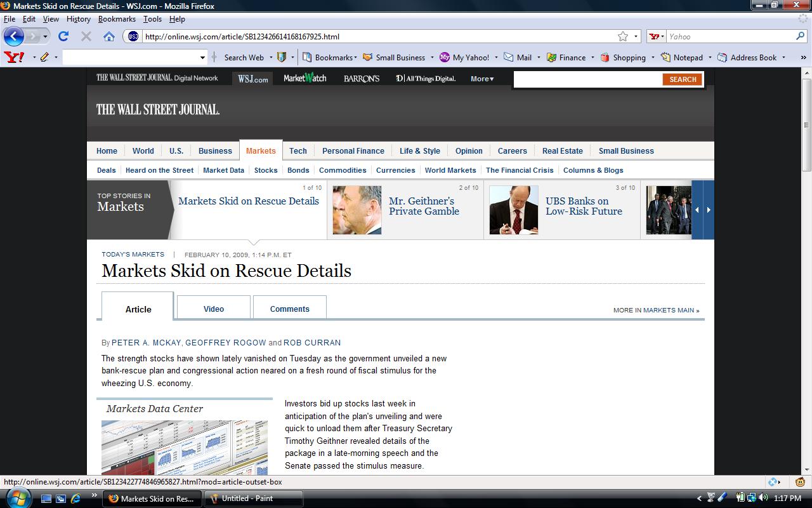Switch to the Comments tab
The image size is (812, 508).
289,309
